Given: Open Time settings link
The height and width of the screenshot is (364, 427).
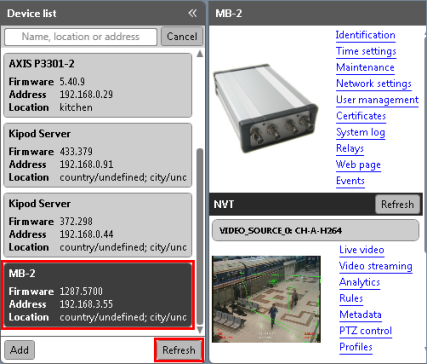Looking at the screenshot, I should [x=366, y=51].
